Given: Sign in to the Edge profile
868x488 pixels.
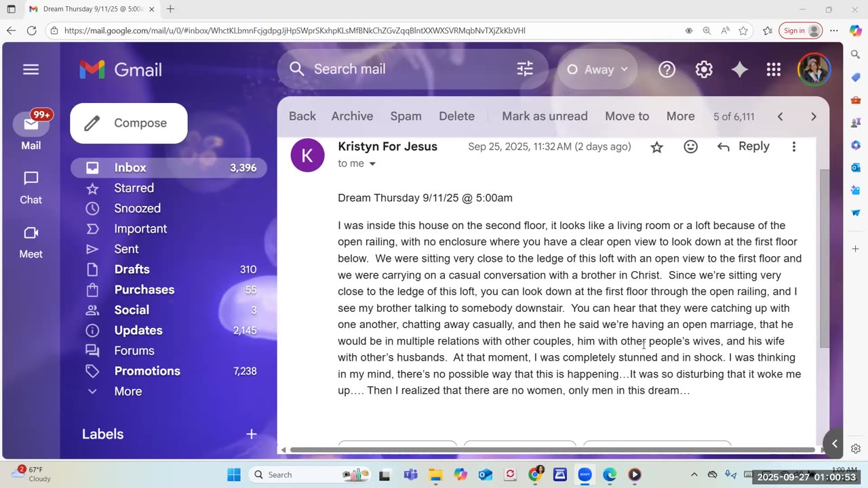Looking at the screenshot, I should (x=801, y=30).
